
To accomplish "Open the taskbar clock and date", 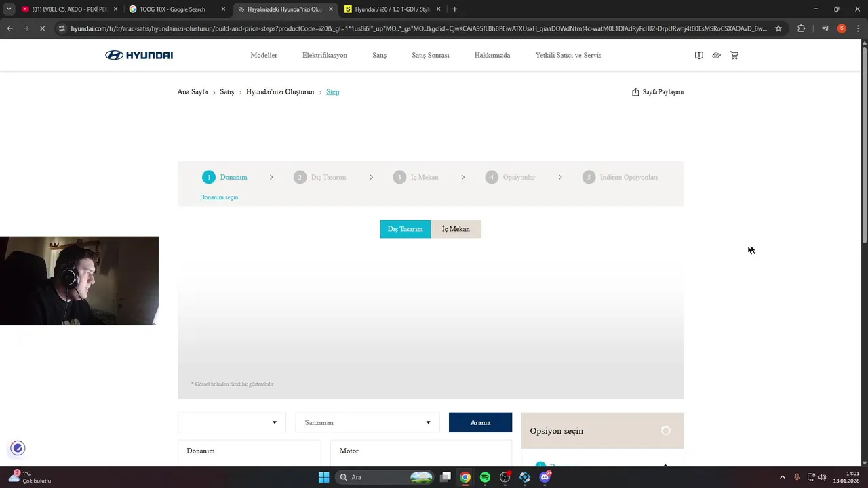I will click(847, 477).
